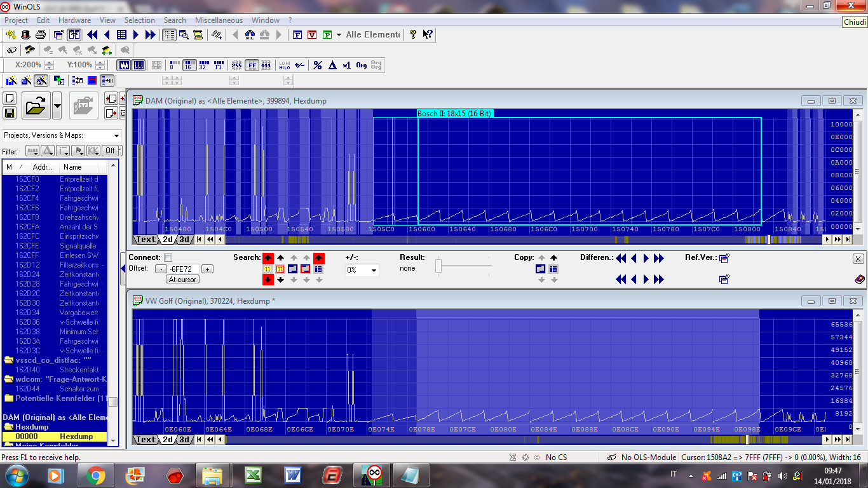
Task: Click the Result slider handle
Action: pos(438,267)
